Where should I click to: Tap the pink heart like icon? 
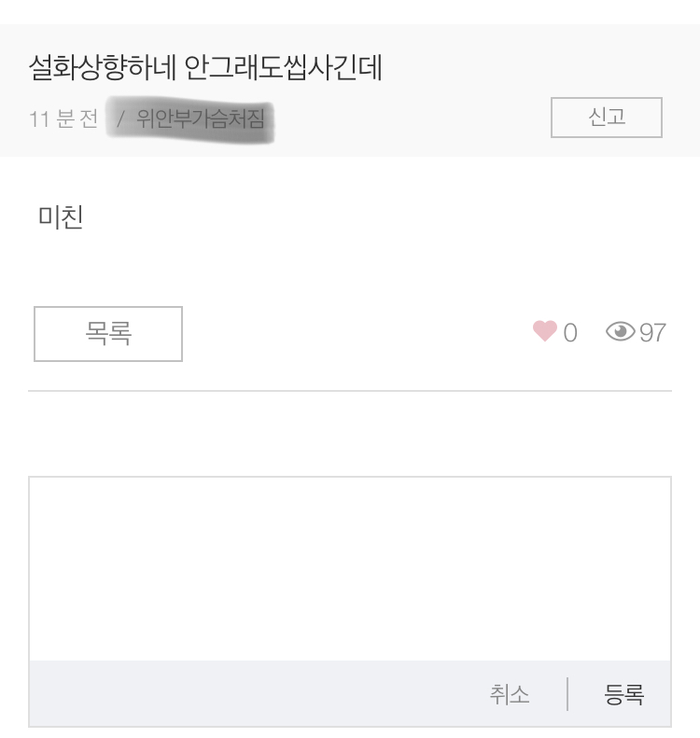[545, 330]
